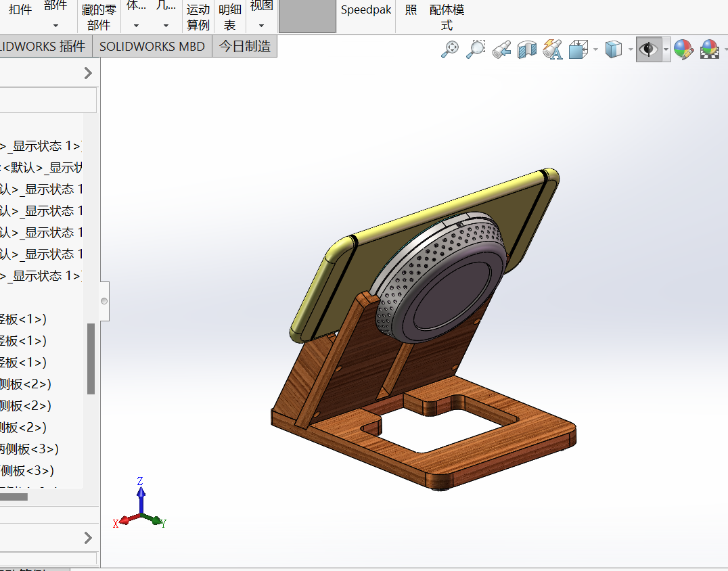Click the View Orientation cube icon
The image size is (728, 571).
pos(578,49)
